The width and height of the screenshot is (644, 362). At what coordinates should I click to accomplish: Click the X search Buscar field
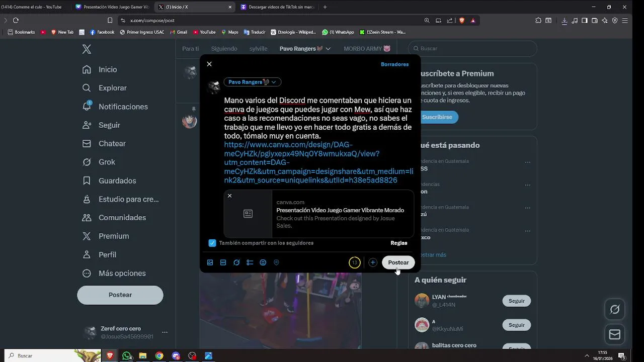click(472, 49)
